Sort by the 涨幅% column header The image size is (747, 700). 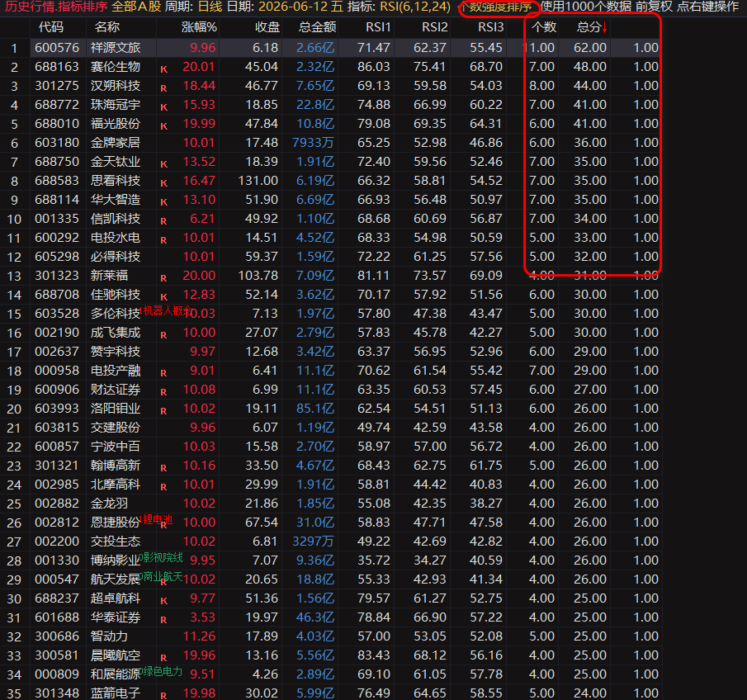pyautogui.click(x=199, y=27)
